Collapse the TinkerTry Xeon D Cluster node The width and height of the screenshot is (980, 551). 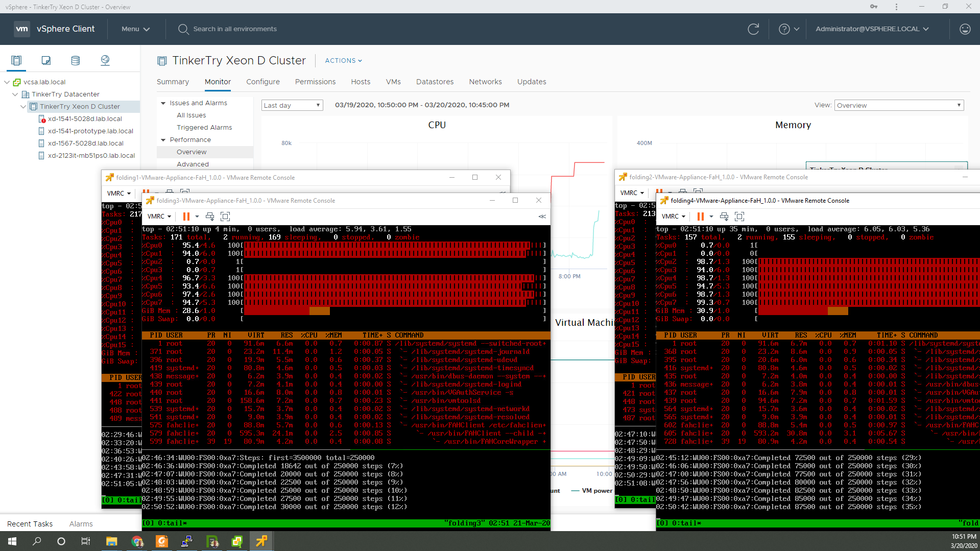point(23,107)
